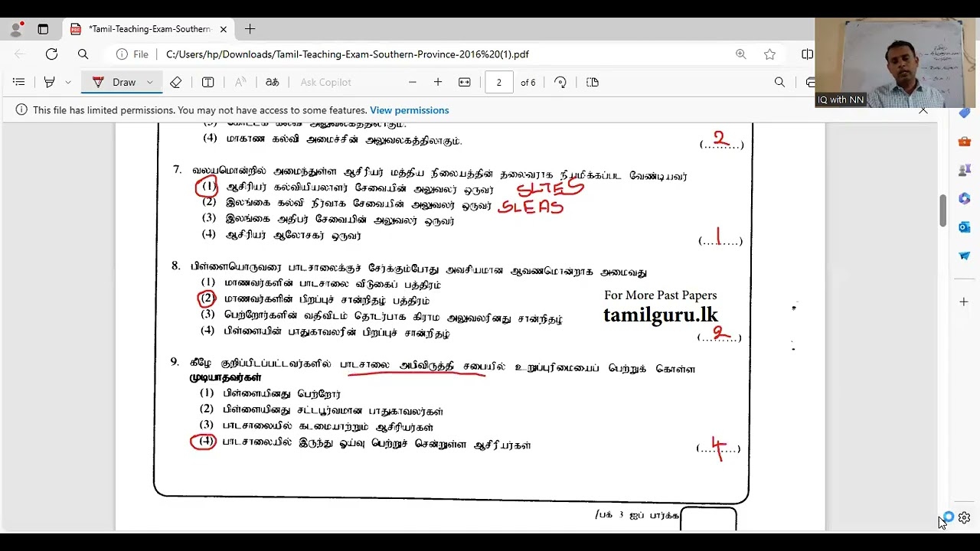Click the address bar with the PDF path
The width and height of the screenshot is (980, 551).
pyautogui.click(x=347, y=54)
